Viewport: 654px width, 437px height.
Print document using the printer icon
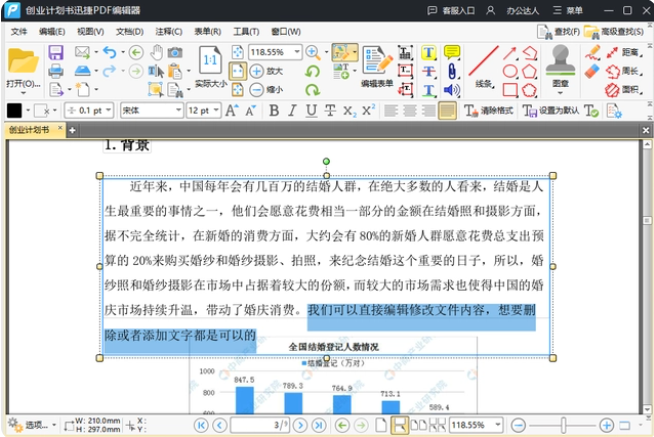coord(56,71)
